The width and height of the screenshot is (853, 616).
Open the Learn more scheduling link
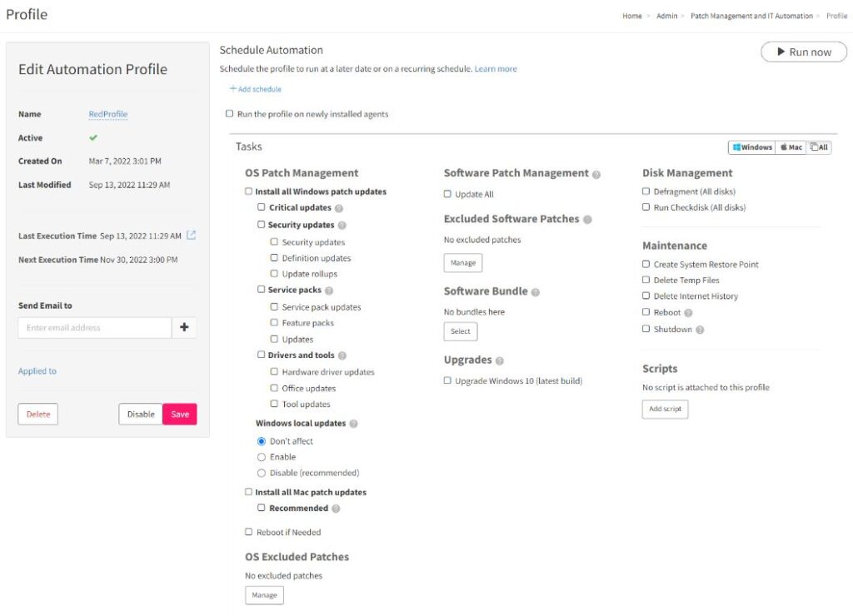[x=496, y=68]
